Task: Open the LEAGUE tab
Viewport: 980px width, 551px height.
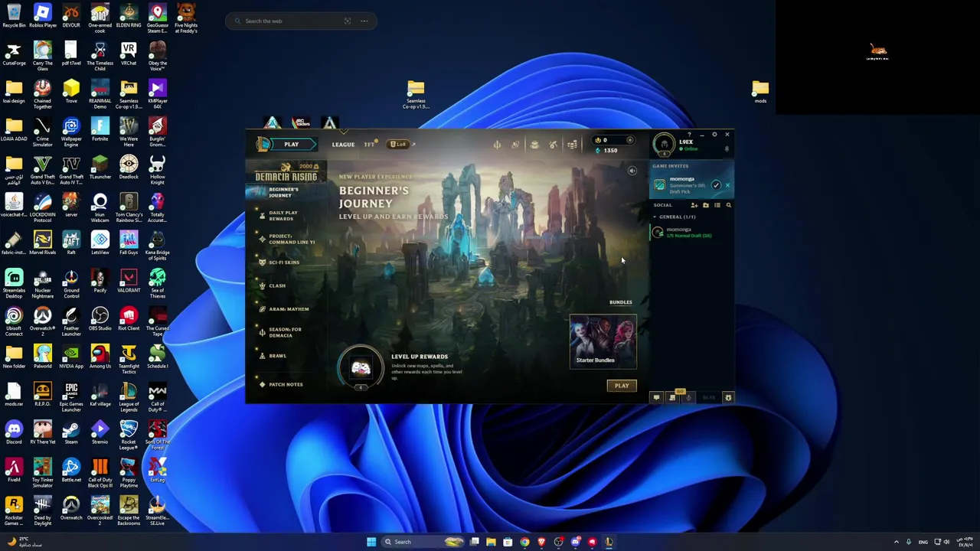Action: tap(343, 145)
